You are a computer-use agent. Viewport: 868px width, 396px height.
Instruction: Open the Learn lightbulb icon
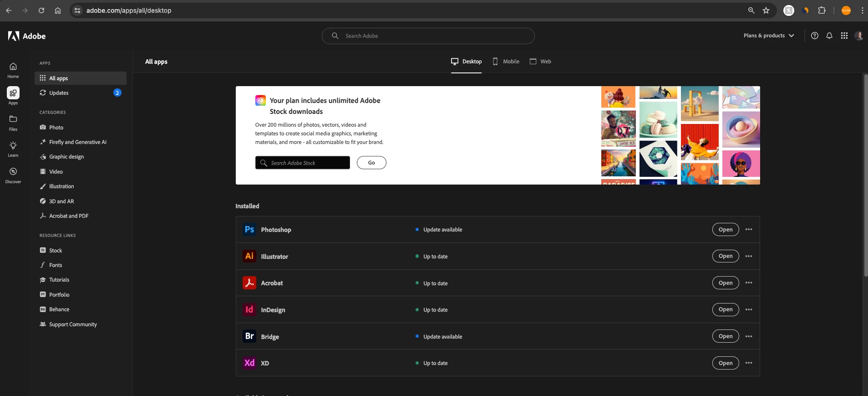(x=13, y=149)
